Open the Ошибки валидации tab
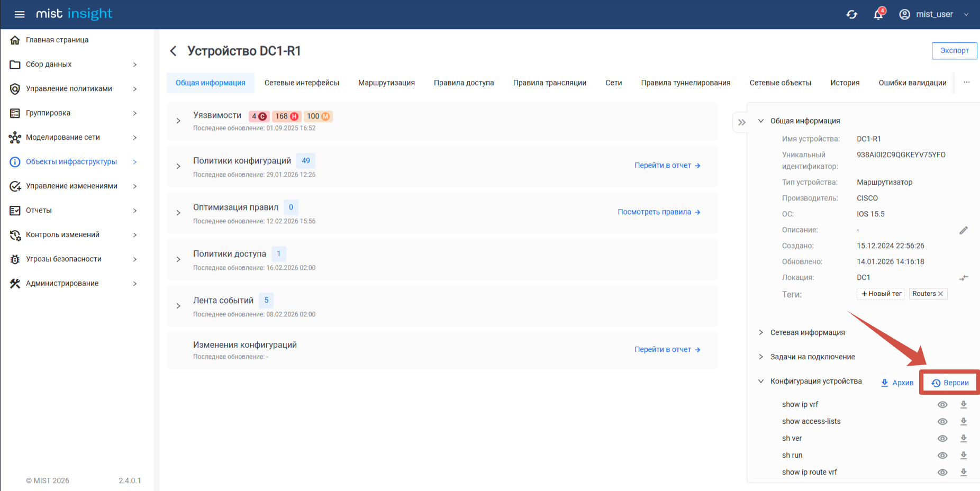The height and width of the screenshot is (491, 980). pos(913,83)
